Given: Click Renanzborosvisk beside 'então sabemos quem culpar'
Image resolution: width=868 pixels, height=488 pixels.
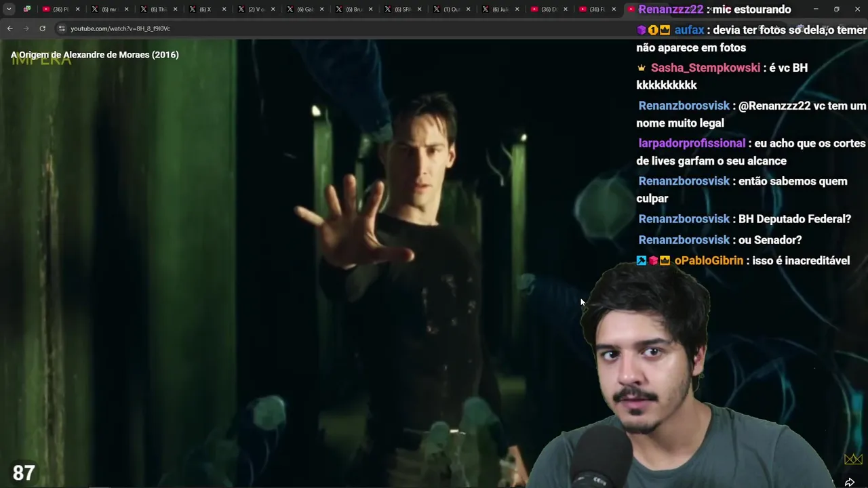Looking at the screenshot, I should [x=684, y=182].
